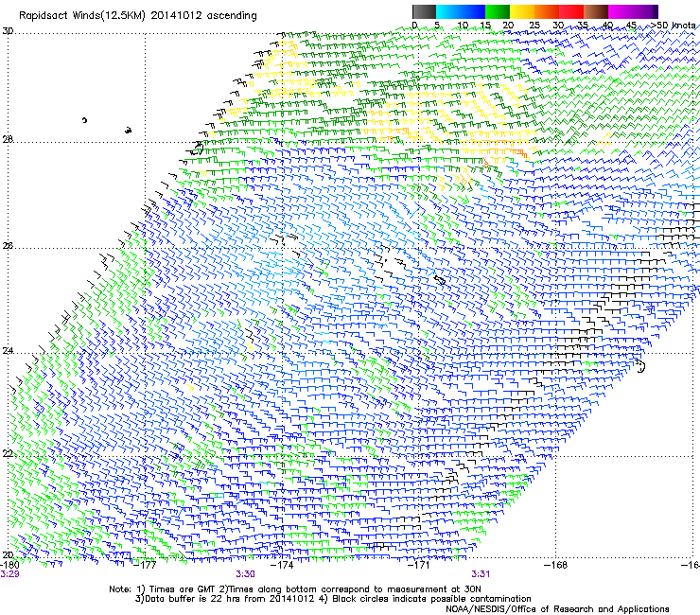Click the longitude label '-171'
The height and width of the screenshot is (615, 700).
(419, 565)
